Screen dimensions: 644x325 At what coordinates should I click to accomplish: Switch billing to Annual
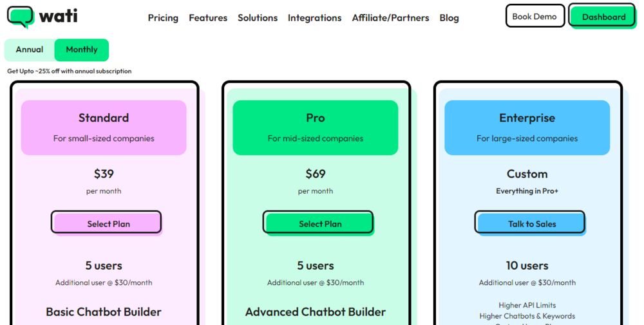coord(30,50)
